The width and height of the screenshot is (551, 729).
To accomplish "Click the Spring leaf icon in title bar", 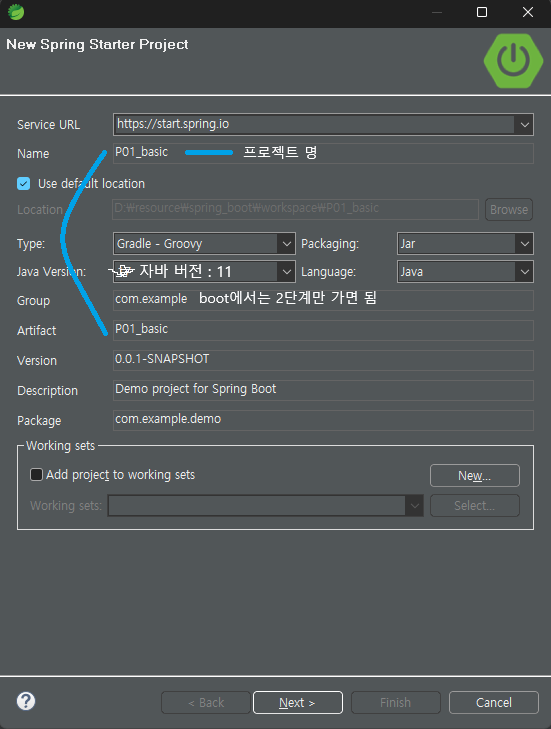I will 16,12.
